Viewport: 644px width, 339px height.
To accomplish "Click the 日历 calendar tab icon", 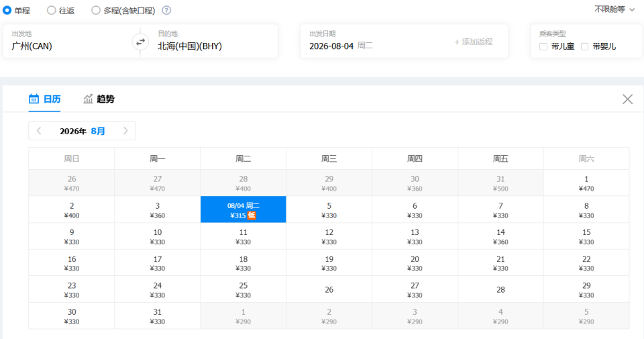I will point(34,99).
